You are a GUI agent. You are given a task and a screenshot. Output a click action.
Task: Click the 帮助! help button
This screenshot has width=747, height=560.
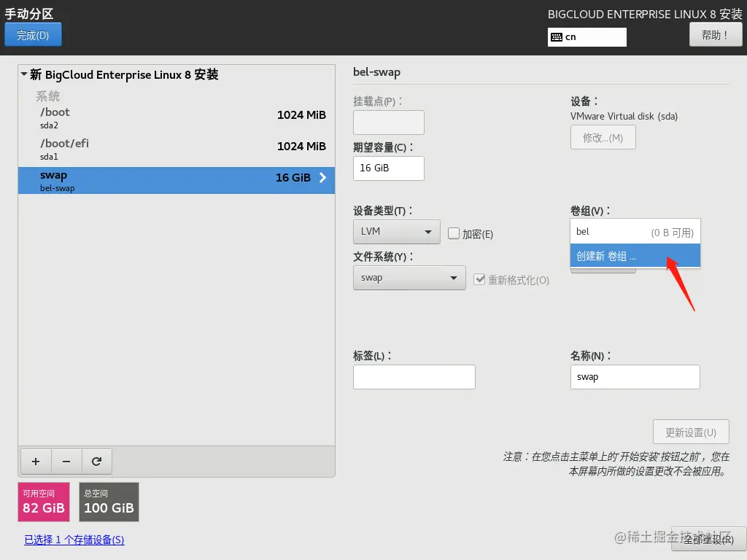(x=715, y=35)
